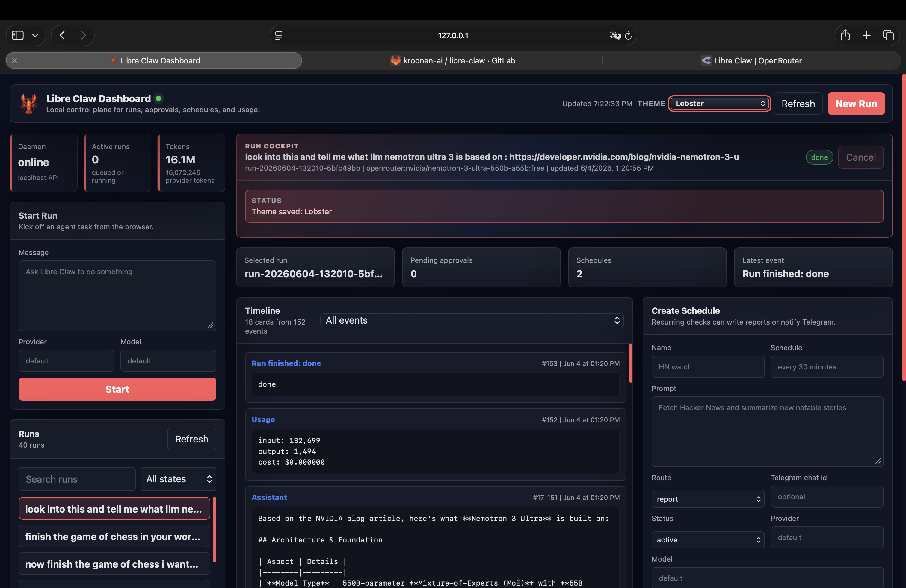Image resolution: width=906 pixels, height=588 pixels.
Task: Open the Route report dropdown
Action: pos(708,499)
